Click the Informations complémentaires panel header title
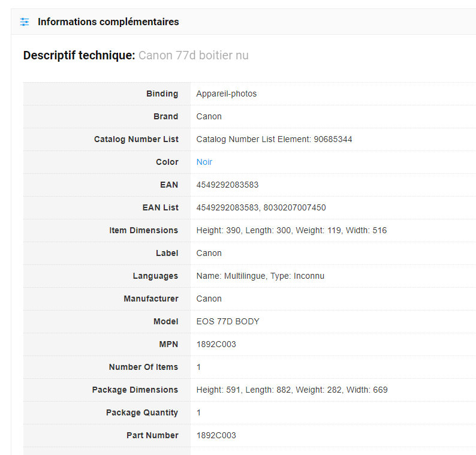This screenshot has height=455, width=476. (108, 22)
